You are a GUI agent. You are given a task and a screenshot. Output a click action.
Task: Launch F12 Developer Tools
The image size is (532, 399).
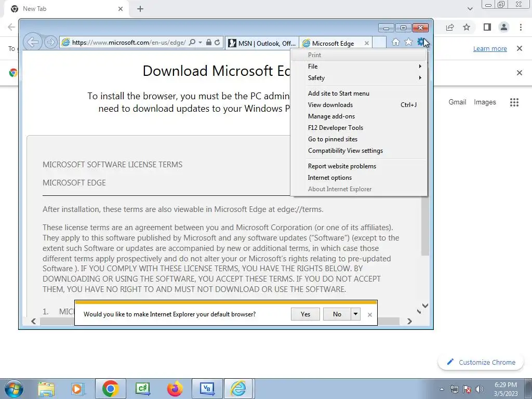click(358, 128)
